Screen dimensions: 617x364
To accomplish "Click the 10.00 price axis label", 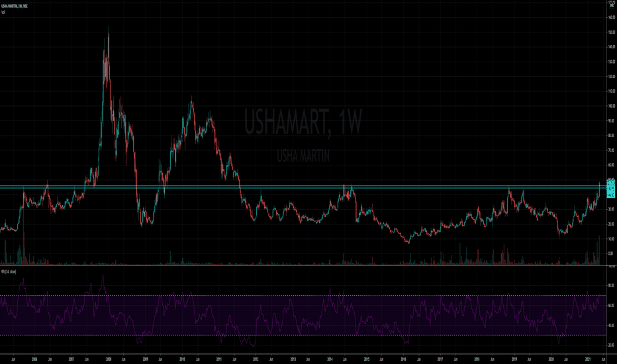I will click(612, 239).
